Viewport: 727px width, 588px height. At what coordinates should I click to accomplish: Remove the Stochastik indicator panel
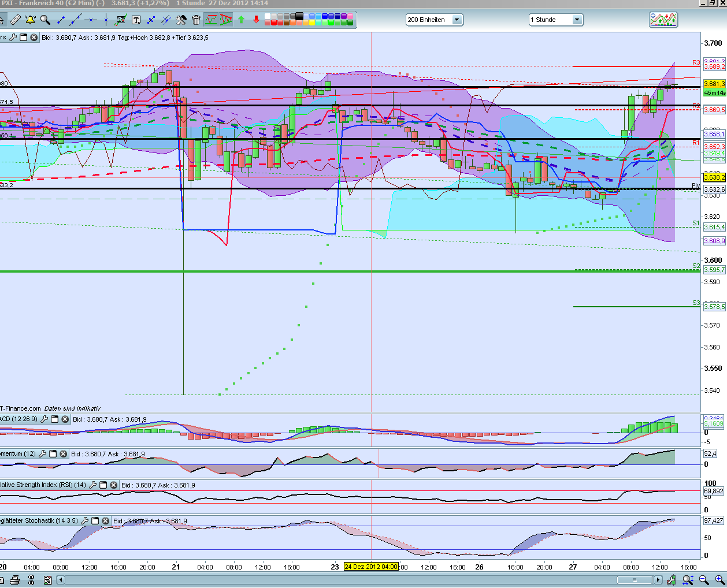click(106, 521)
